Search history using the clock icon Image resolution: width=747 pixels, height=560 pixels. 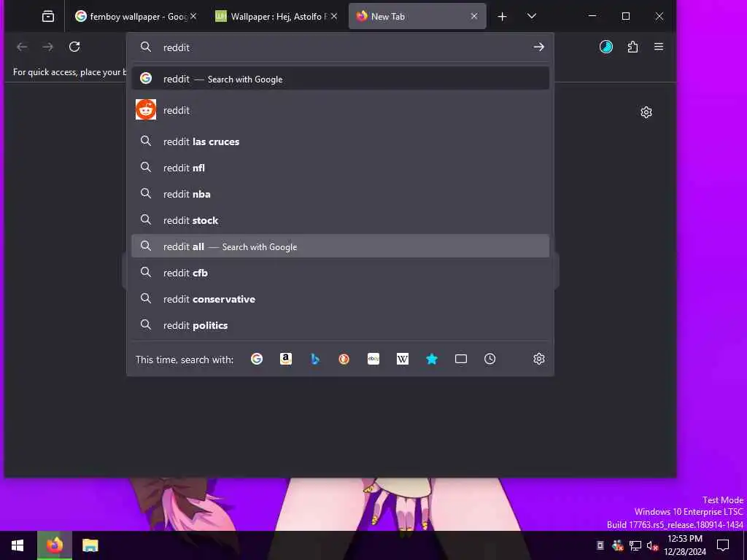click(489, 359)
